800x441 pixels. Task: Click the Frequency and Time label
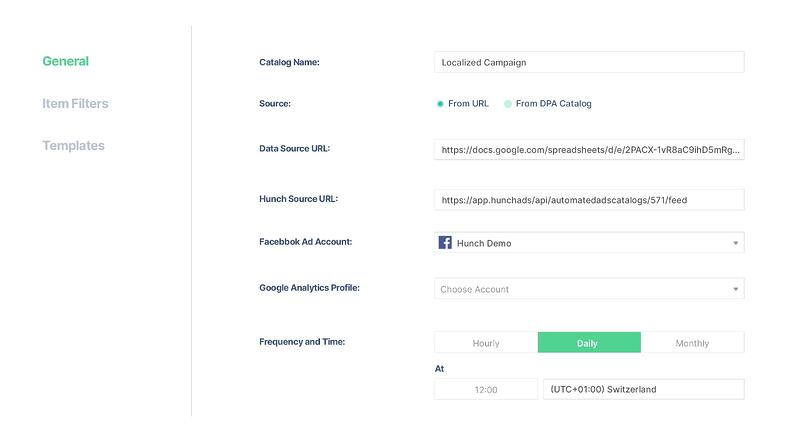pyautogui.click(x=301, y=342)
